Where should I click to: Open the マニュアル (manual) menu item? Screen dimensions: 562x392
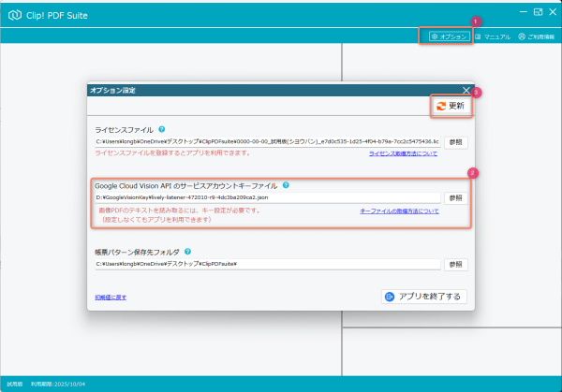point(493,36)
